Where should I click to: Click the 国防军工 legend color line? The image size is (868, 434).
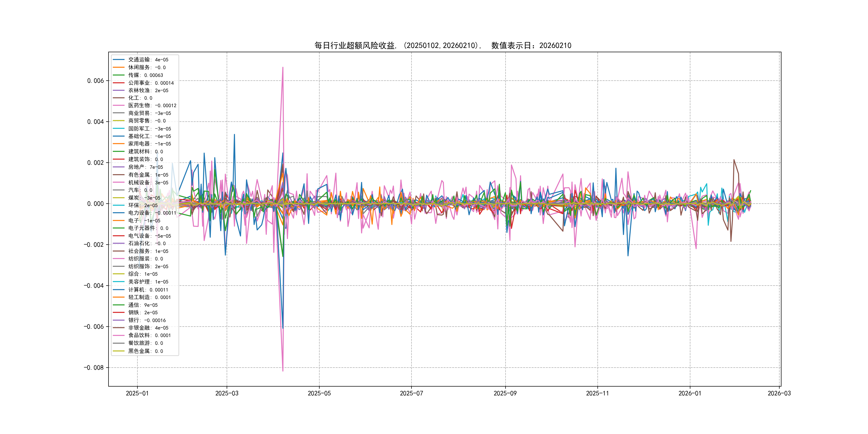click(x=119, y=128)
